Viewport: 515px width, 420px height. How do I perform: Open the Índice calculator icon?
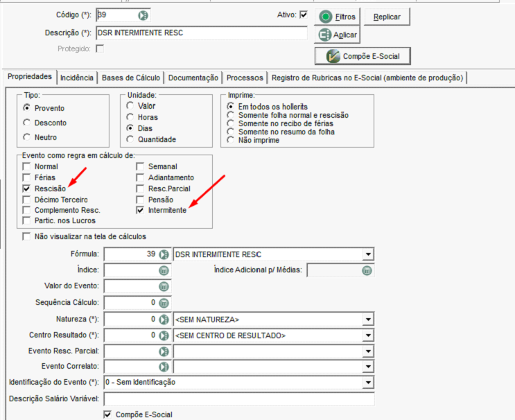[x=164, y=270]
